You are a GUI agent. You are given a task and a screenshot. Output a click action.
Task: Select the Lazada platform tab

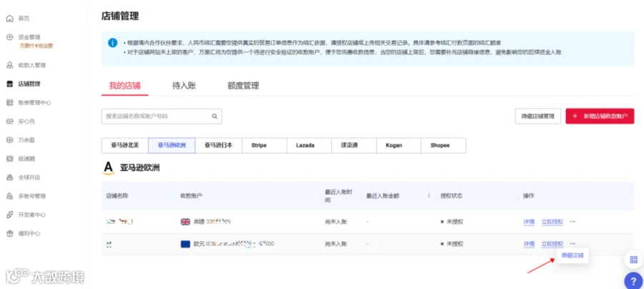[309, 145]
